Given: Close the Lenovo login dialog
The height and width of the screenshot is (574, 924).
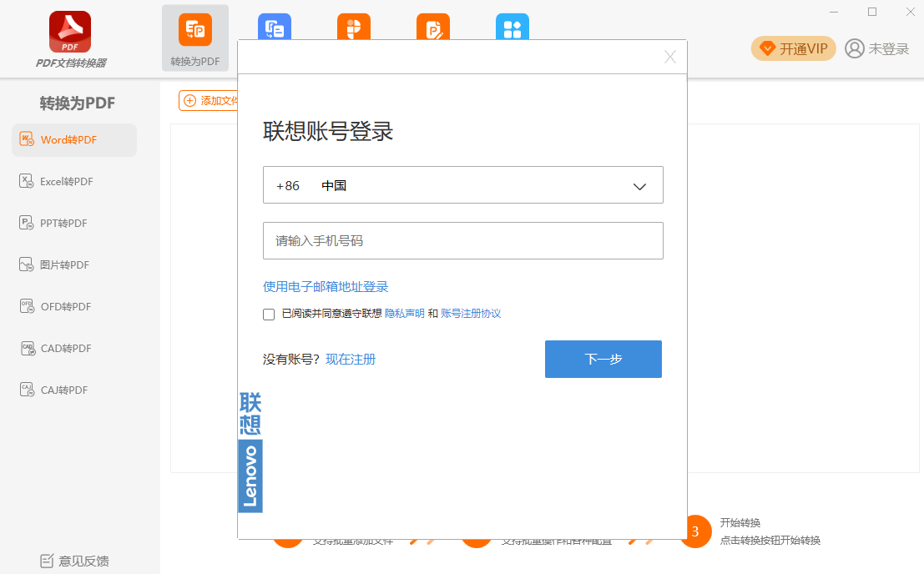Looking at the screenshot, I should point(670,57).
